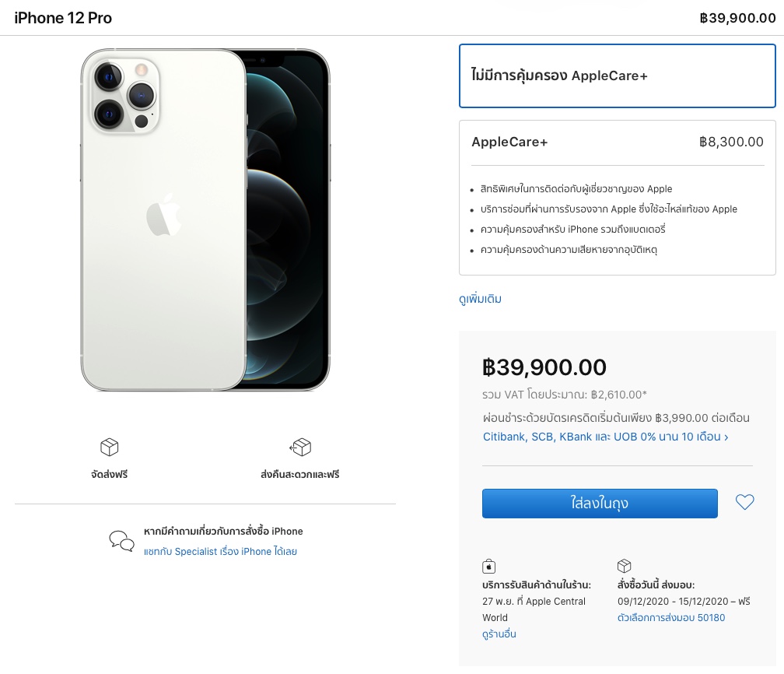The image size is (784, 674).
Task: Click the จัดส่งฟรี label
Action: [110, 474]
